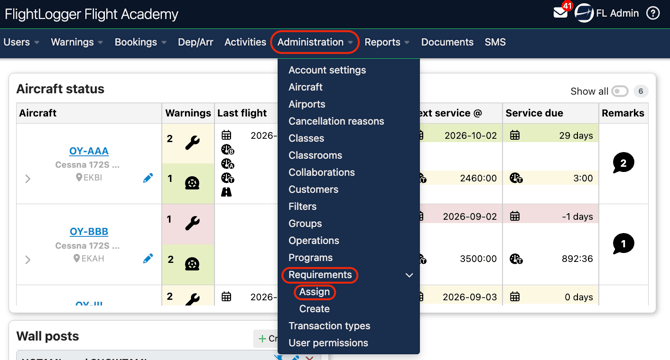Open OY-AAA remarks bubble showing 2
The width and height of the screenshot is (670, 360).
pos(623,163)
